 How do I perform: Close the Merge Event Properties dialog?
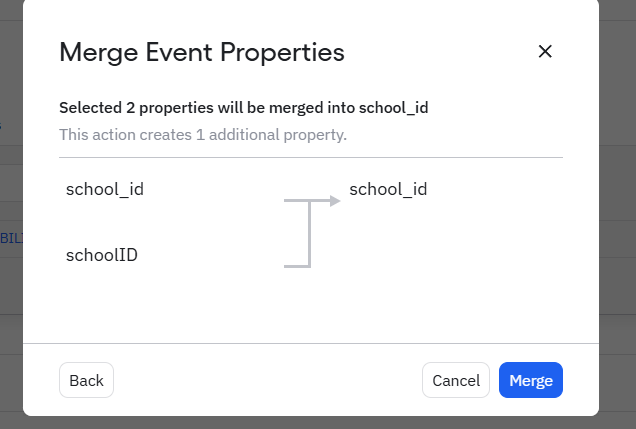pyautogui.click(x=545, y=52)
